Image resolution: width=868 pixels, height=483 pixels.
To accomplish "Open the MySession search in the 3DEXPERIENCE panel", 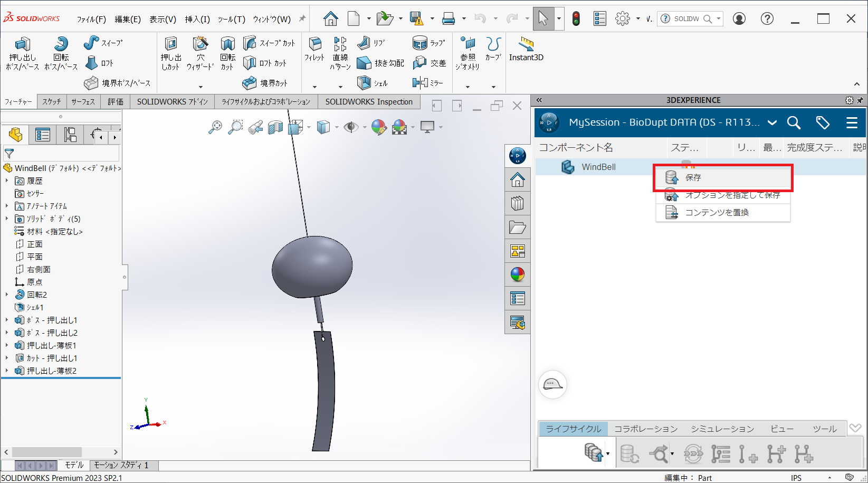I will [794, 122].
